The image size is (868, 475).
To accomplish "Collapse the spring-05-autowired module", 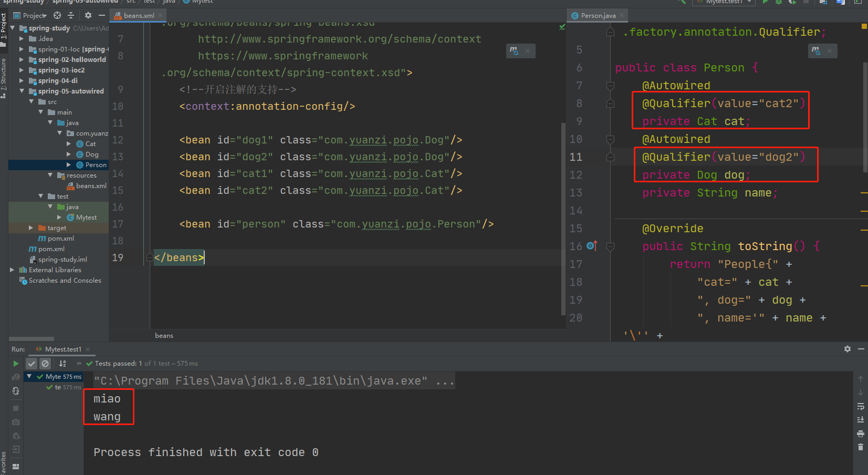I will click(x=22, y=91).
